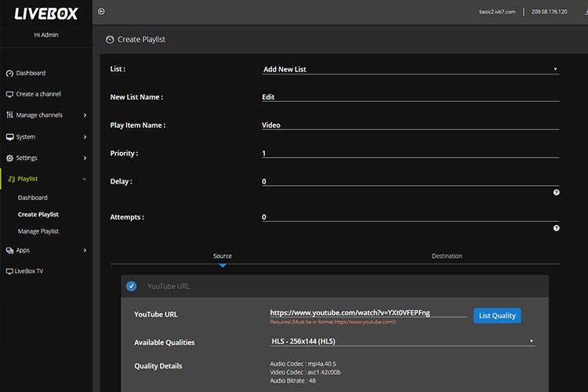588x392 pixels.
Task: Open the Available Qualities dropdown
Action: pyautogui.click(x=402, y=341)
